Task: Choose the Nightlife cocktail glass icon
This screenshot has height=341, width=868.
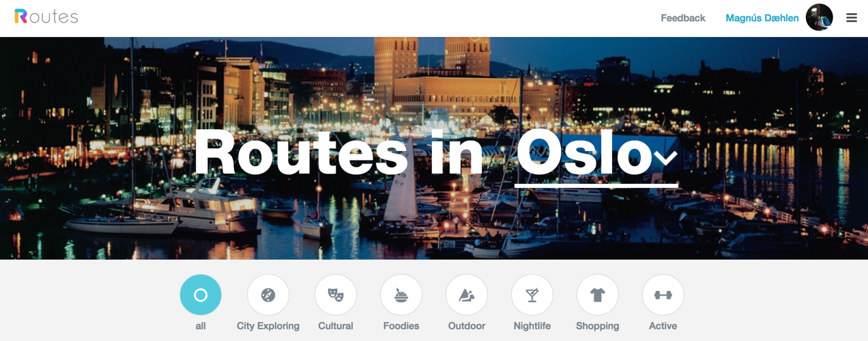Action: point(532,295)
